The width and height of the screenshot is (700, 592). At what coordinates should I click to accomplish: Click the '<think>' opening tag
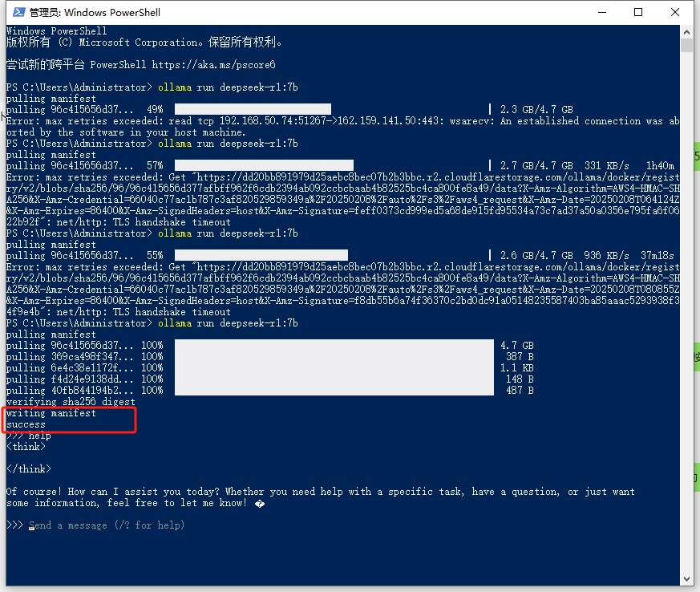pos(26,447)
